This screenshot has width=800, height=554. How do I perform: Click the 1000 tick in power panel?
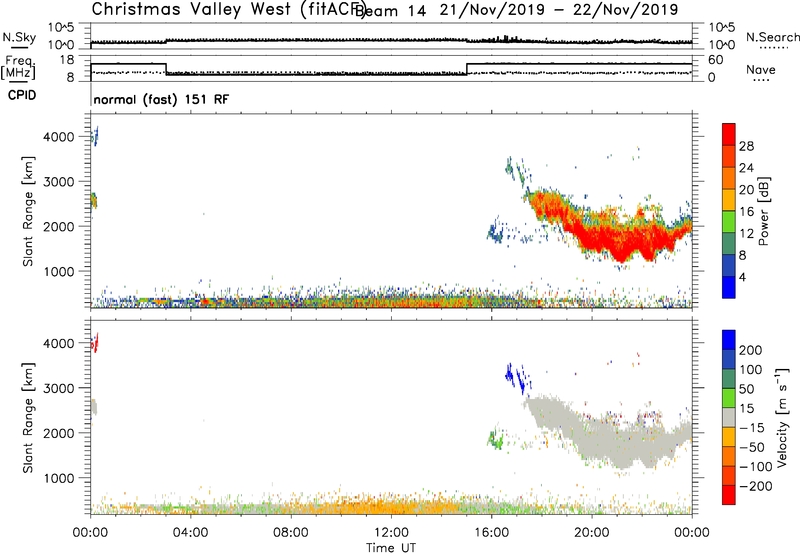[x=58, y=271]
